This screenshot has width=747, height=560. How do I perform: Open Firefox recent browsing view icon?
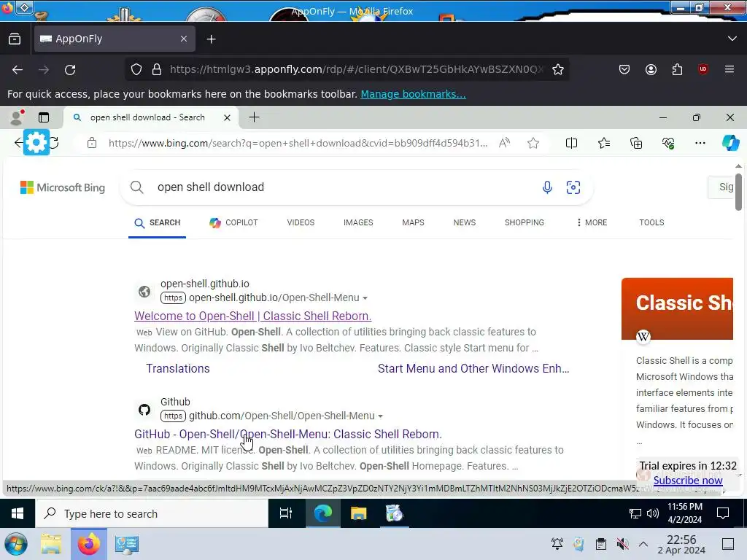click(15, 39)
